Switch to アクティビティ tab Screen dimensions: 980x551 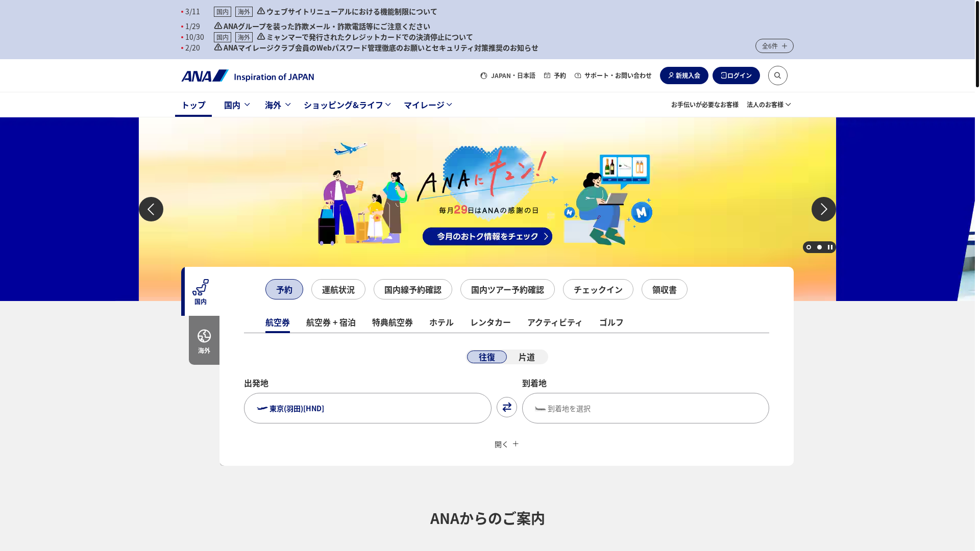pos(555,322)
